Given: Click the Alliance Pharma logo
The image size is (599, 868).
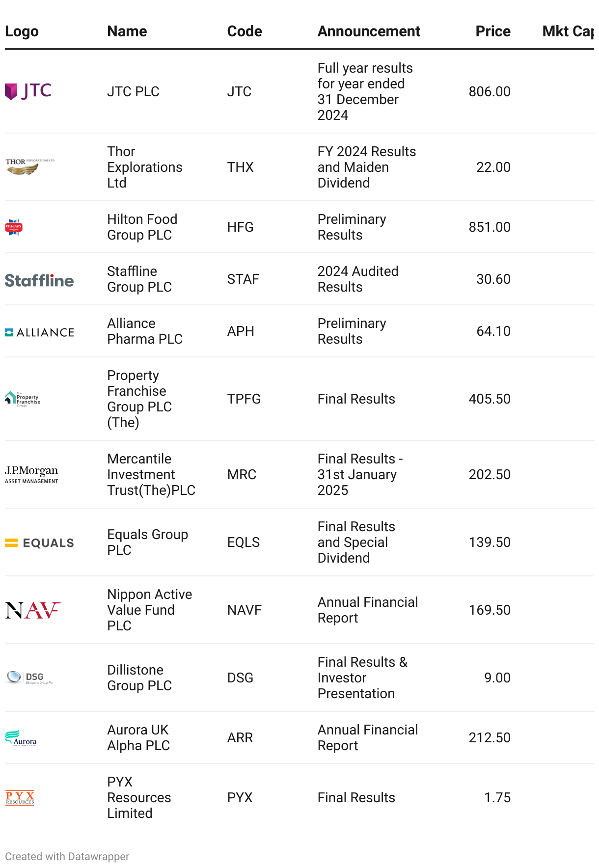Looking at the screenshot, I should (x=39, y=332).
